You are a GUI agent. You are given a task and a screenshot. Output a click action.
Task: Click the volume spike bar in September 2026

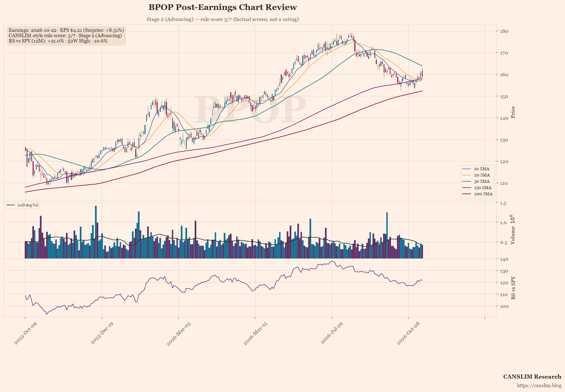(387, 235)
